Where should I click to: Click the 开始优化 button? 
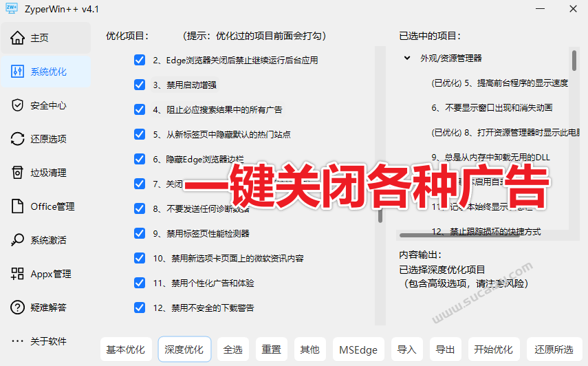click(x=493, y=349)
